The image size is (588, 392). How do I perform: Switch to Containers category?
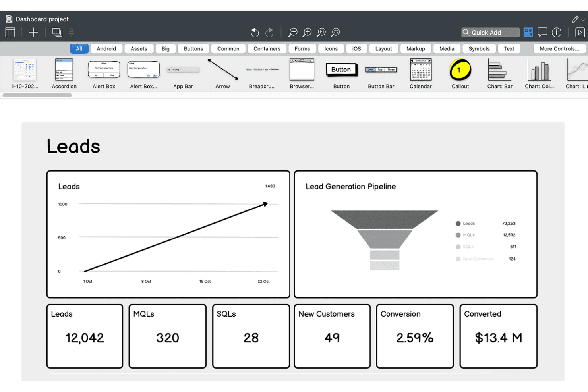(267, 49)
